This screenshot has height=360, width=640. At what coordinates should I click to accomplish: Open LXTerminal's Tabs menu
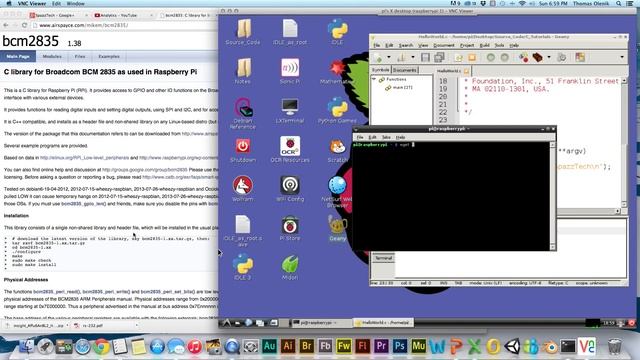[x=386, y=137]
